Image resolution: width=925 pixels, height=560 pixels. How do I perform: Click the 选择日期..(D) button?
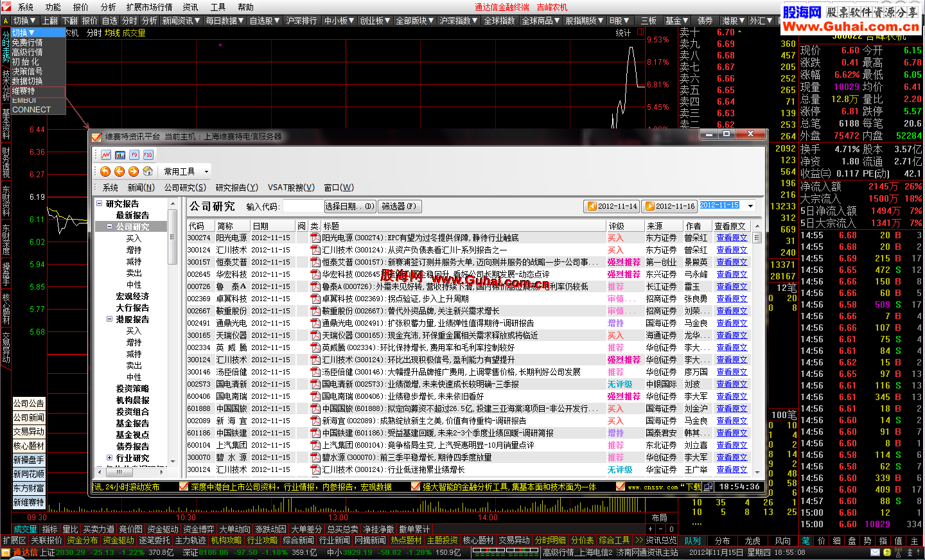(349, 206)
